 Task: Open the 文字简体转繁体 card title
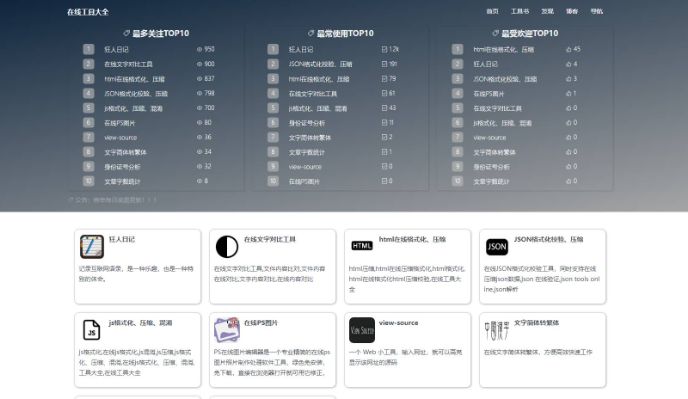pyautogui.click(x=536, y=323)
